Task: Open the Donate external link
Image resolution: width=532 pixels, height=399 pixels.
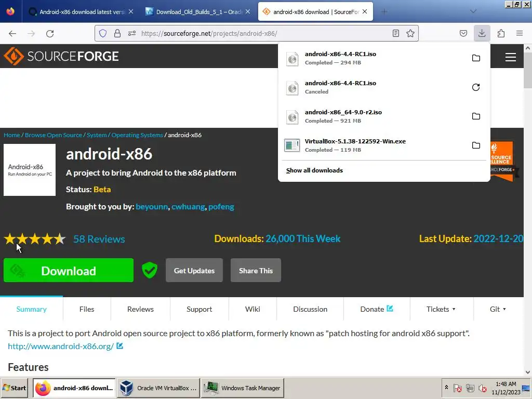Action: pyautogui.click(x=377, y=309)
